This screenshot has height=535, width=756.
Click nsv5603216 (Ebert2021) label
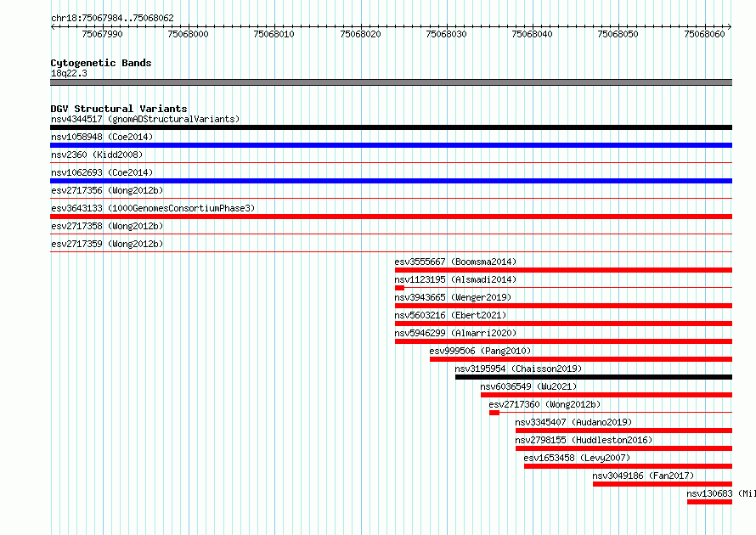[x=450, y=315]
